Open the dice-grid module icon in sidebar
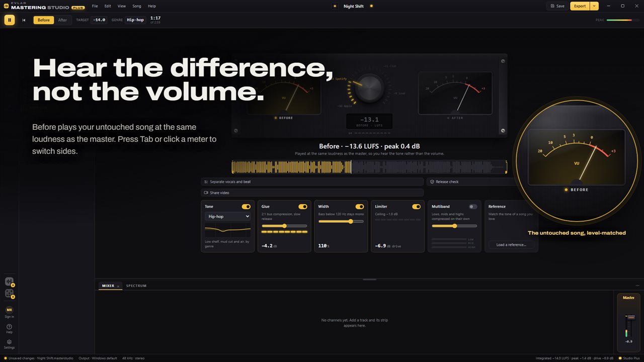644x362 pixels. pos(9,294)
